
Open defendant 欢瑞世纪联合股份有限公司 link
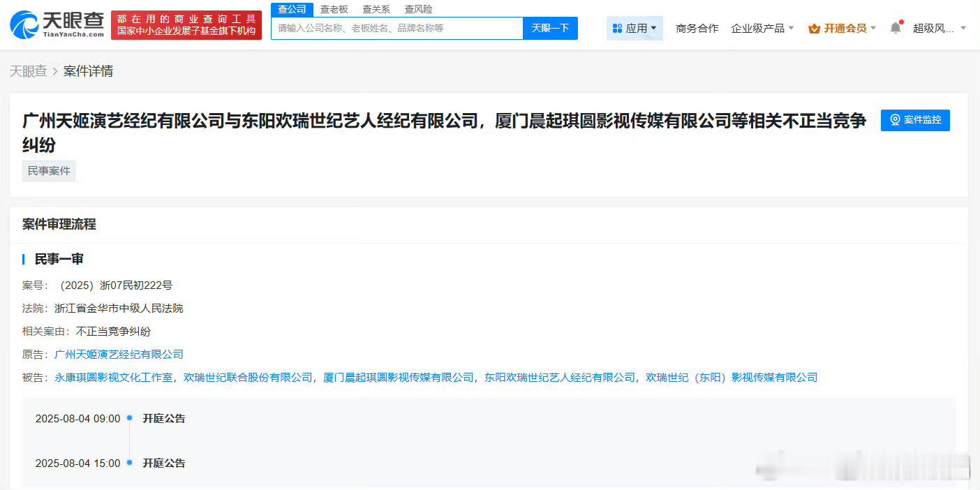248,378
